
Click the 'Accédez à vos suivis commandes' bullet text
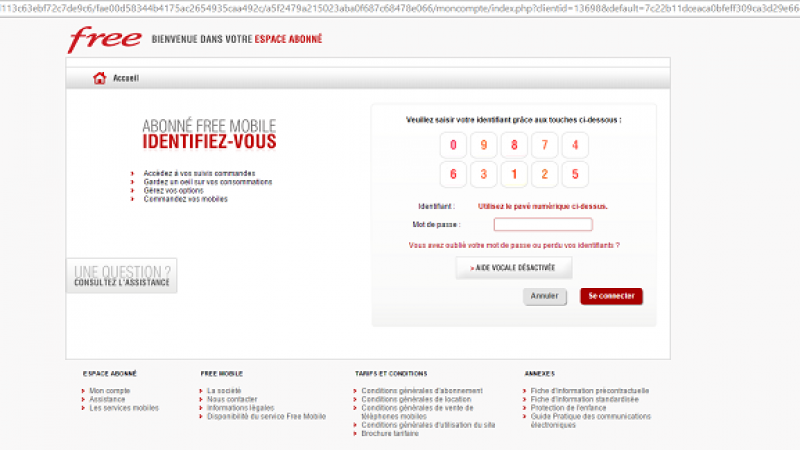point(199,173)
